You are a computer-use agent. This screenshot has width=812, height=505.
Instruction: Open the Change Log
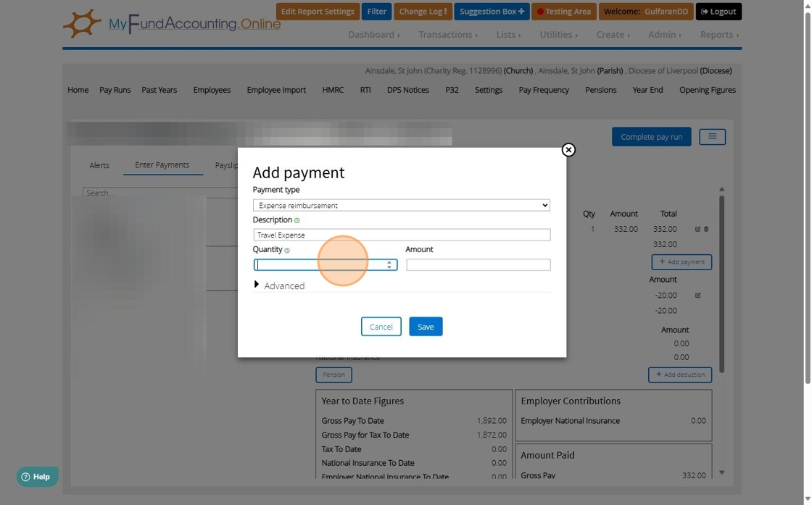(423, 12)
